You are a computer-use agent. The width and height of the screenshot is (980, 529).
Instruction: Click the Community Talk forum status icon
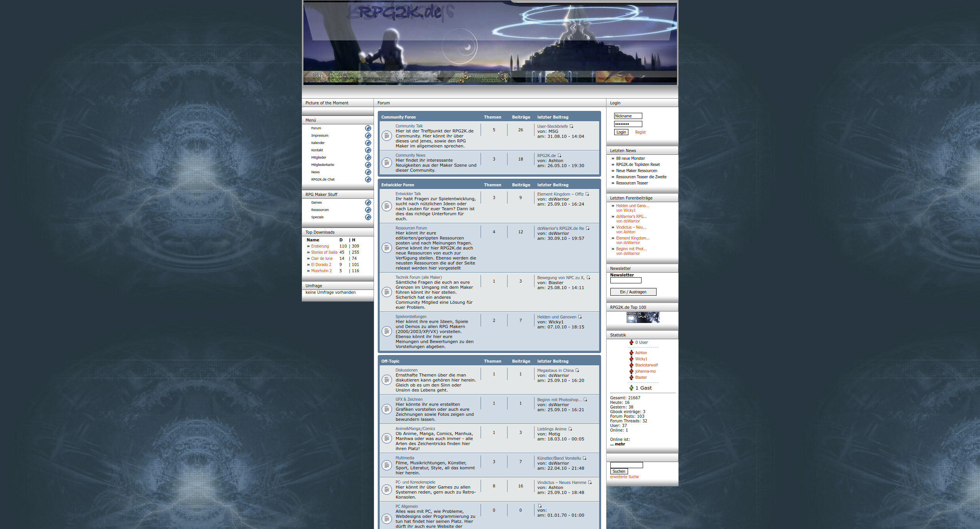387,136
